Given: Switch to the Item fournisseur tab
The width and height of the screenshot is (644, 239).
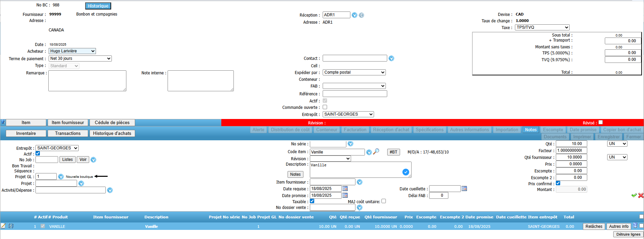Looking at the screenshot, I should [68, 122].
